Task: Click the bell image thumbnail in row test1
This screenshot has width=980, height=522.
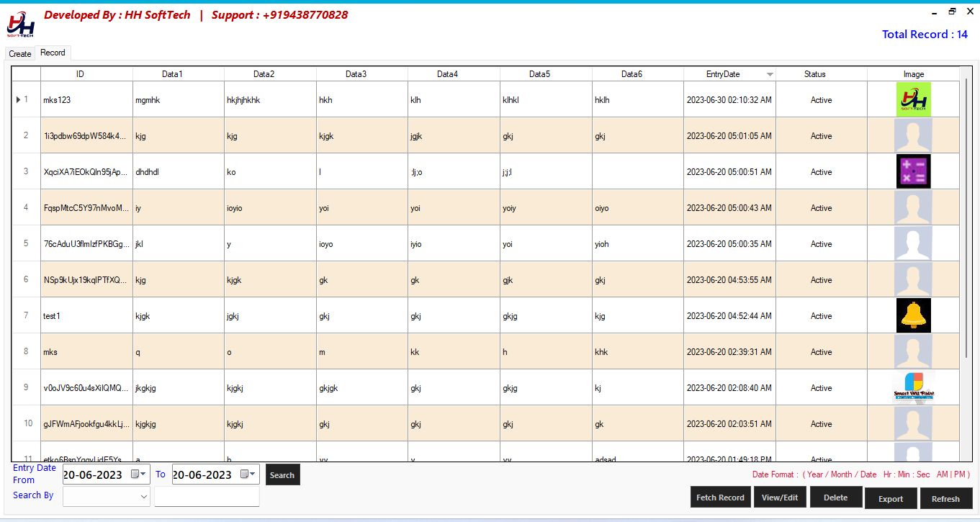Action: click(913, 315)
